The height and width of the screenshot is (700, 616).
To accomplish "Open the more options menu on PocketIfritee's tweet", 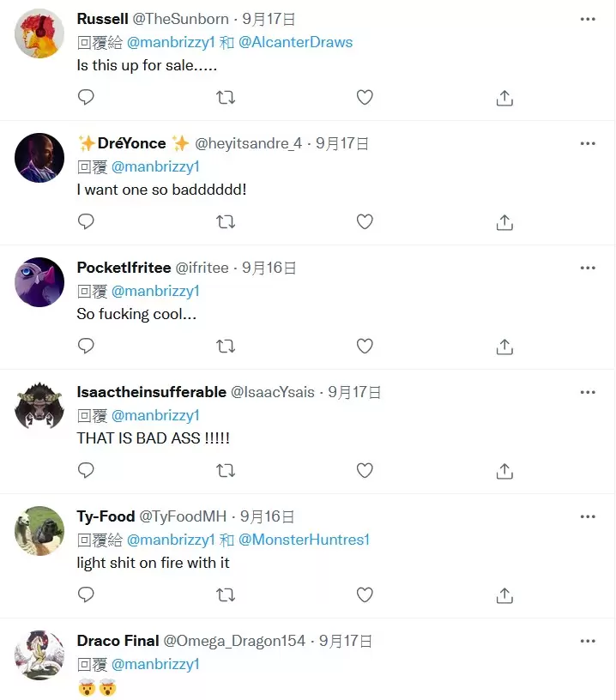I will tap(588, 267).
